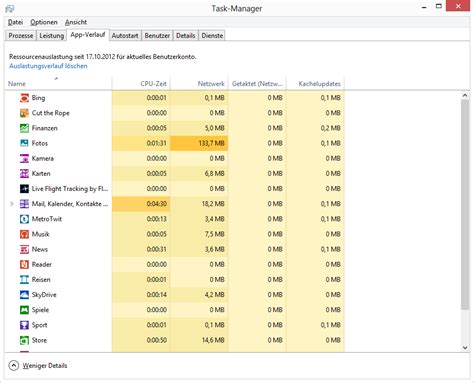Sort by the CPU-Zeit column header
474x383 pixels.
coord(141,83)
